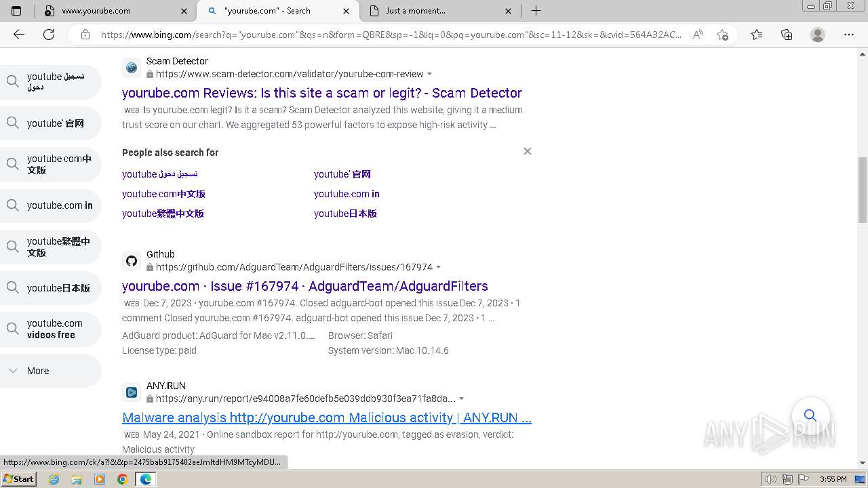
Task: Open Malware analysis ANY.RUN result link
Action: coord(327,418)
